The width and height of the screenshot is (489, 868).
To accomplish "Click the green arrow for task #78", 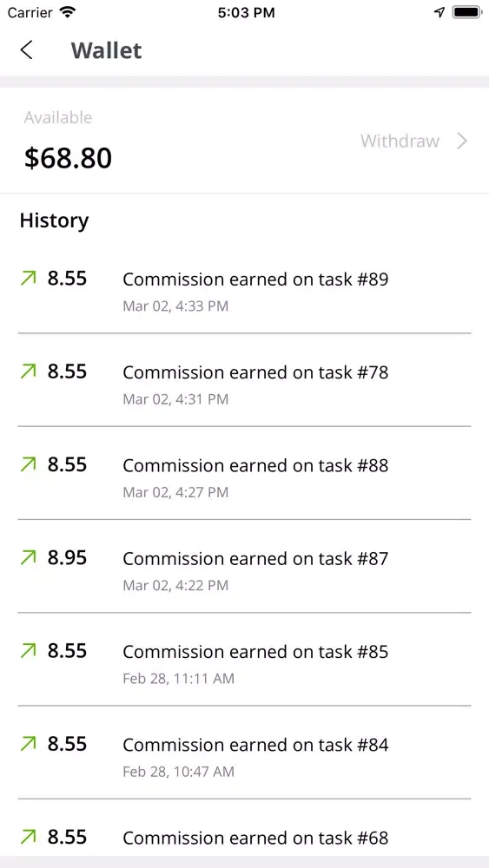I will (28, 371).
